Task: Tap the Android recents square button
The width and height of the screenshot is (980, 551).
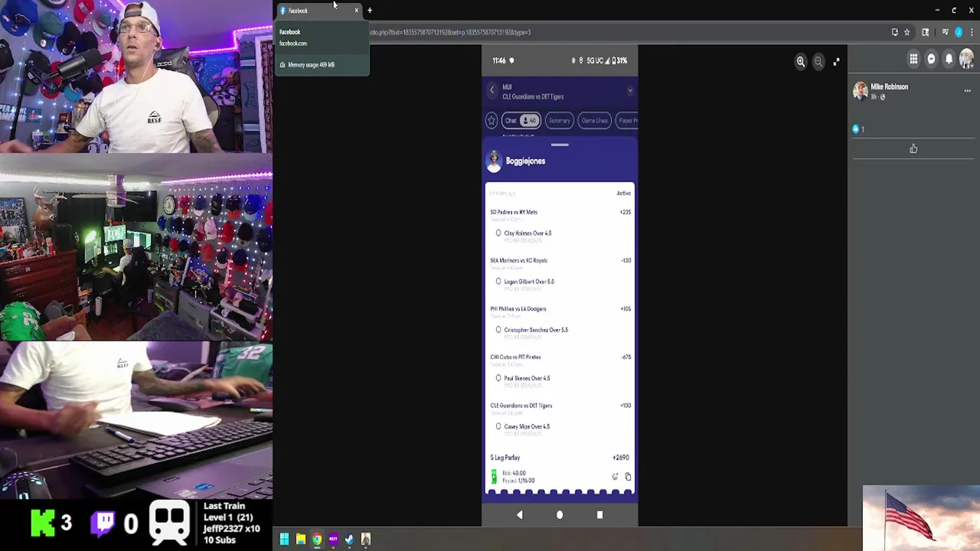Action: coord(599,515)
